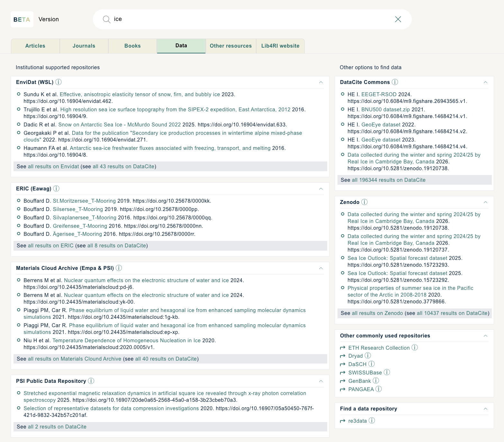Open 'all 8 results on DataCite' link
Viewport: 504px width, 442px height.
click(x=117, y=245)
